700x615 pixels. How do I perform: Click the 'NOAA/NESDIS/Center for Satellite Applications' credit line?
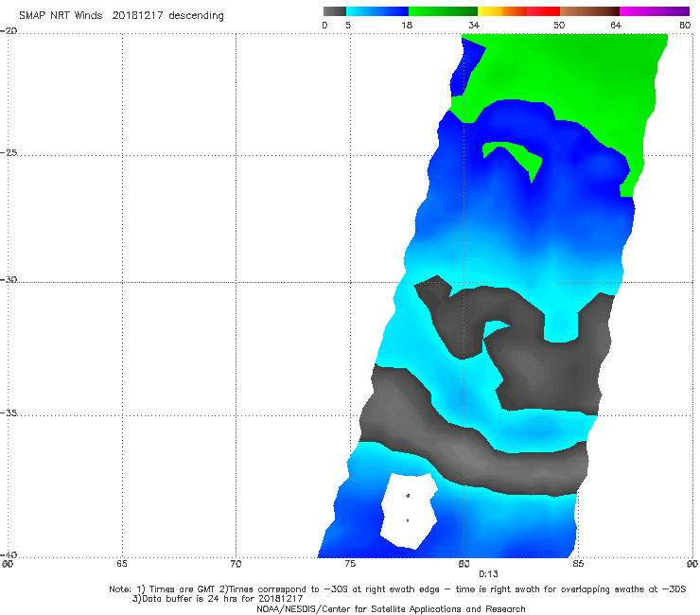(391, 609)
